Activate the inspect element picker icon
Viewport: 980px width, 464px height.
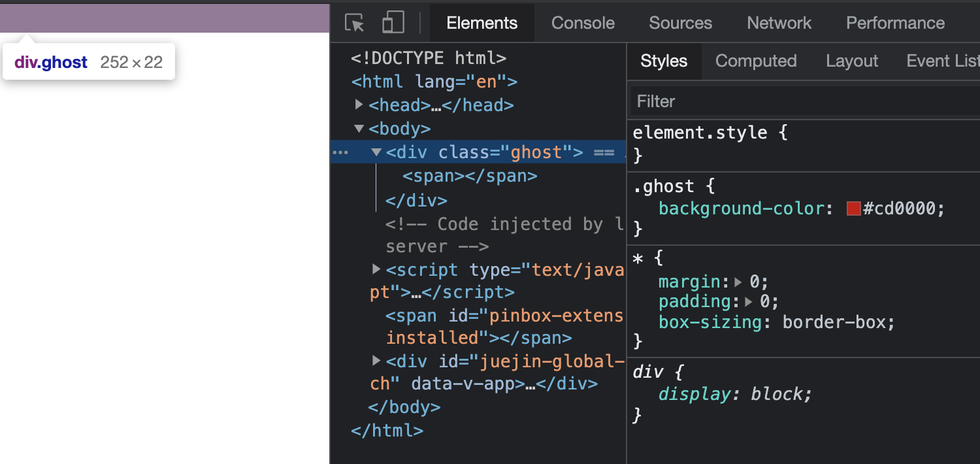pos(354,23)
